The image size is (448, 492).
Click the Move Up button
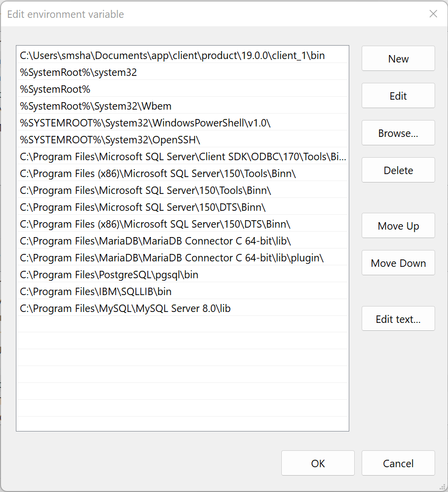click(398, 226)
